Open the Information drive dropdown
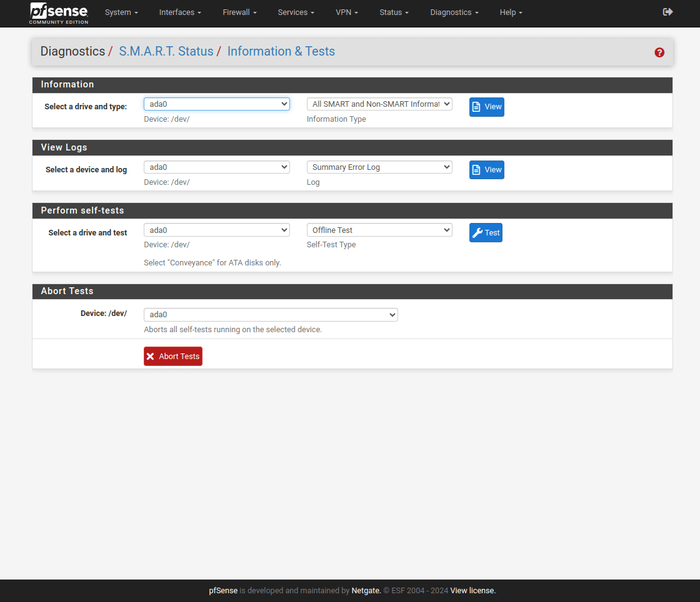This screenshot has width=700, height=602. tap(216, 104)
